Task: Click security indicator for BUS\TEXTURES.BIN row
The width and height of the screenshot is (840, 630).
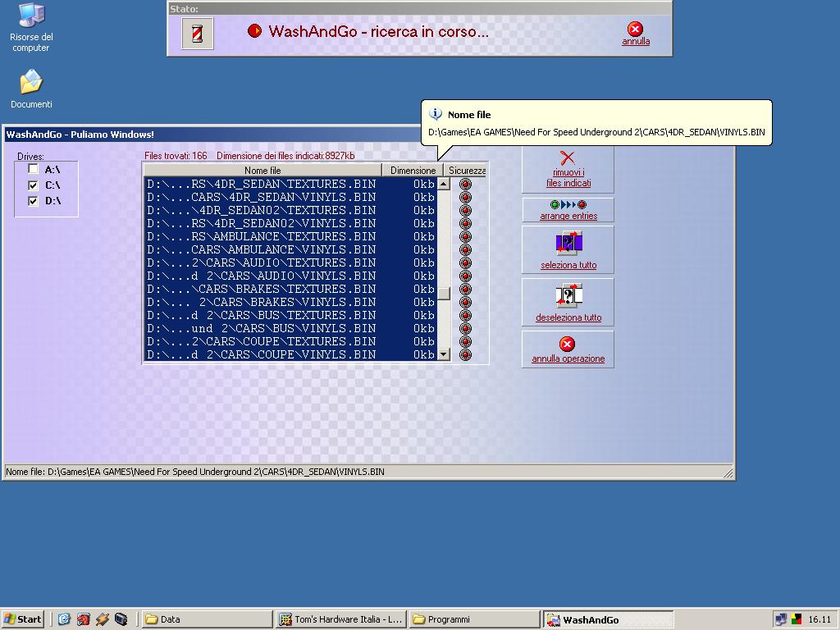Action: [x=465, y=315]
